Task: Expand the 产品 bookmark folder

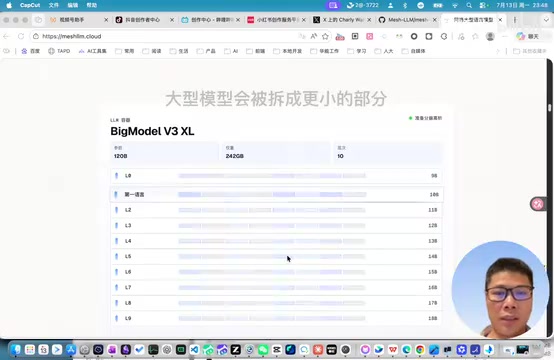Action: pyautogui.click(x=206, y=51)
